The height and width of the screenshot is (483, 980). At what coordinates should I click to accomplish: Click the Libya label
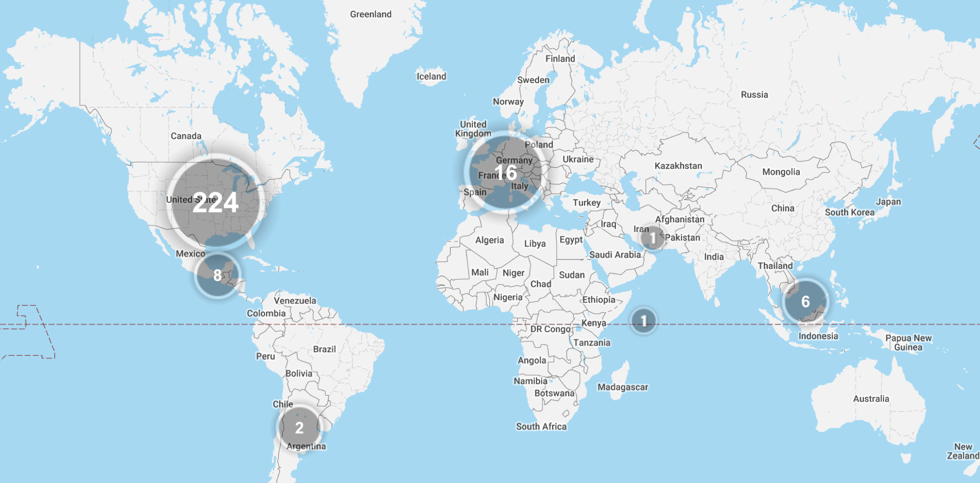click(x=535, y=243)
